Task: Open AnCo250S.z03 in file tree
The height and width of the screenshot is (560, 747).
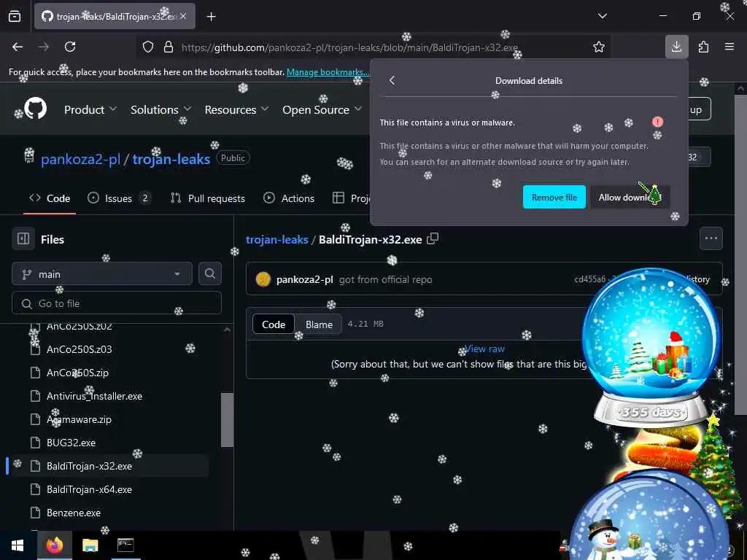Action: [79, 349]
